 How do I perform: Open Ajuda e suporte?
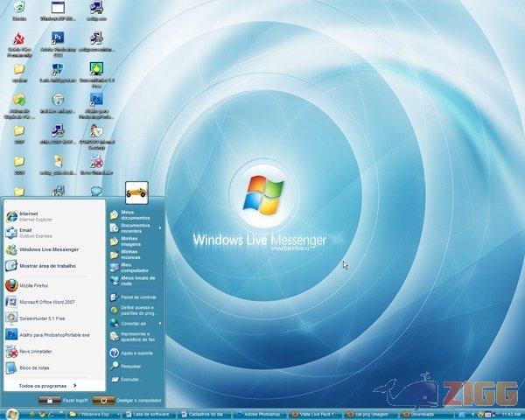click(x=136, y=353)
